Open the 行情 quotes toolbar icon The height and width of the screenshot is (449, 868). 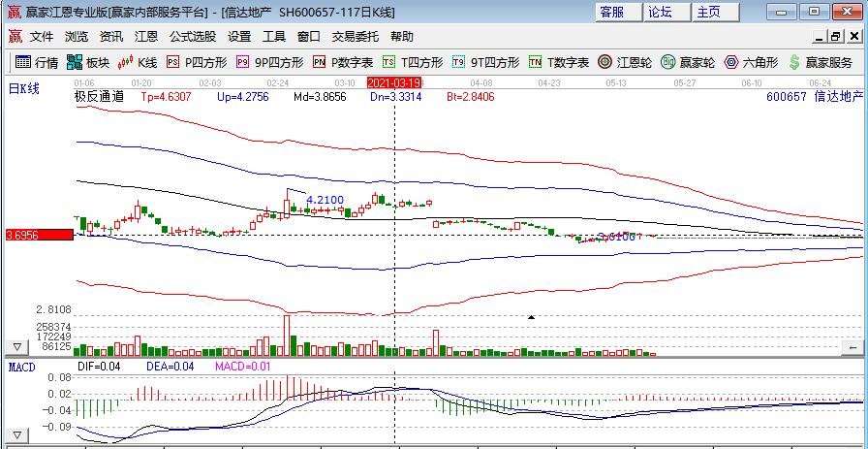tap(37, 63)
